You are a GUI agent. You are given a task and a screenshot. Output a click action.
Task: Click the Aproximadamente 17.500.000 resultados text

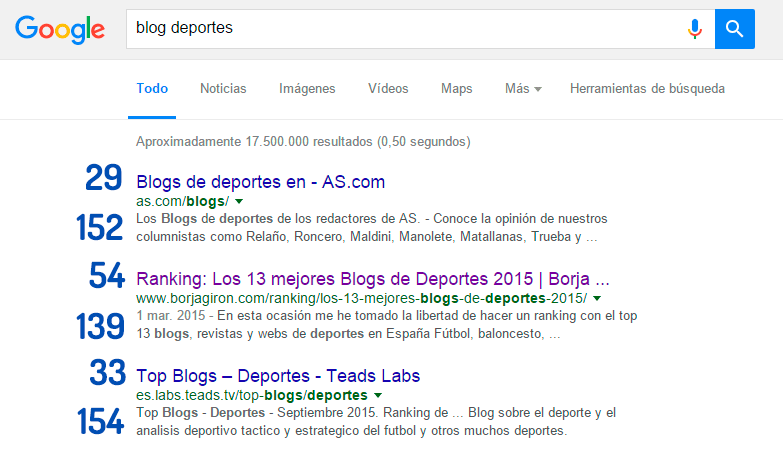click(x=303, y=142)
